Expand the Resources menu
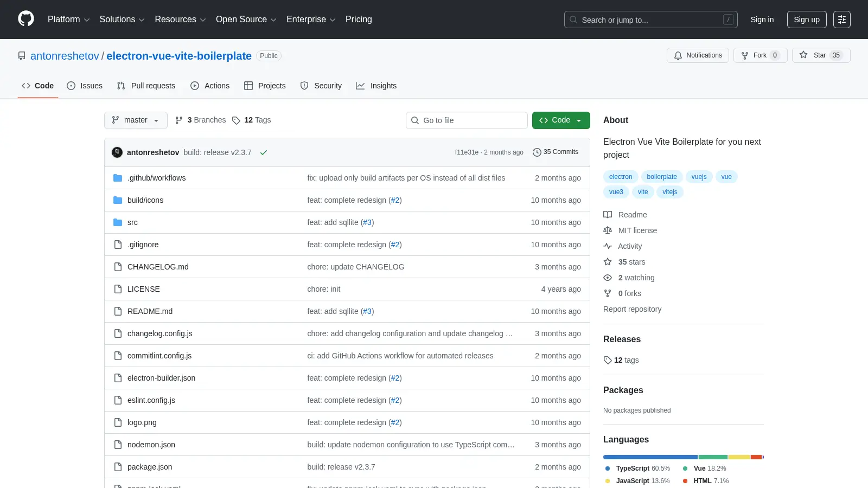This screenshot has height=488, width=868. pos(180,20)
